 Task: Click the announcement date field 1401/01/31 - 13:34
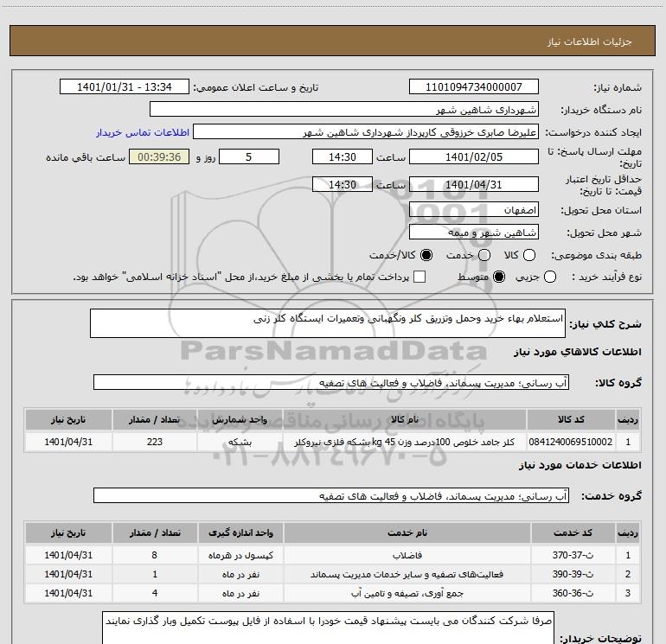(125, 87)
